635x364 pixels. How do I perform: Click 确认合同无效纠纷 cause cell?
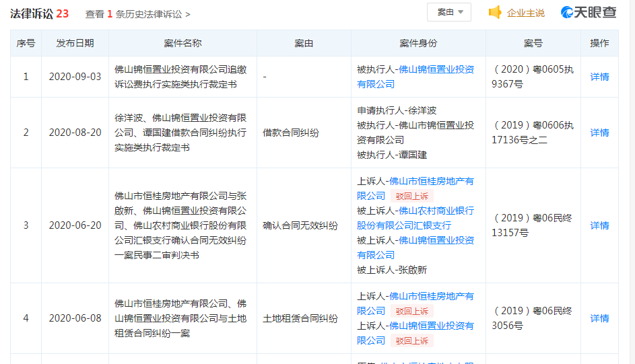point(300,225)
